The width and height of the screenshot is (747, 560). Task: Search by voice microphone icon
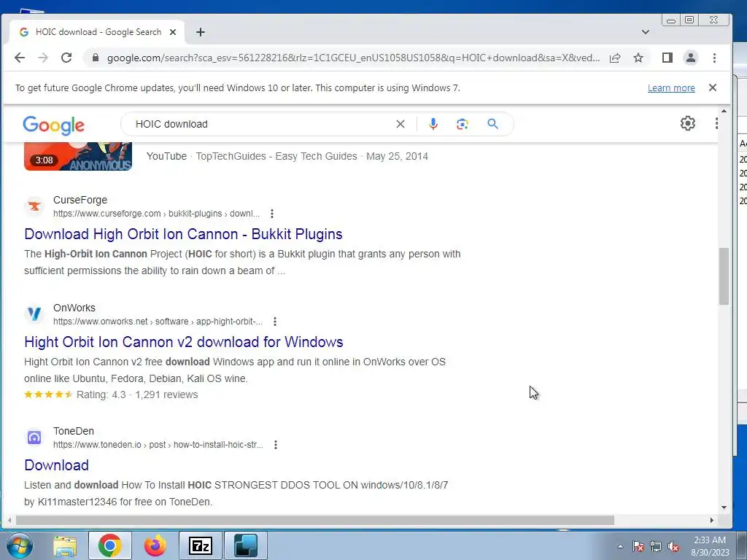pyautogui.click(x=433, y=124)
